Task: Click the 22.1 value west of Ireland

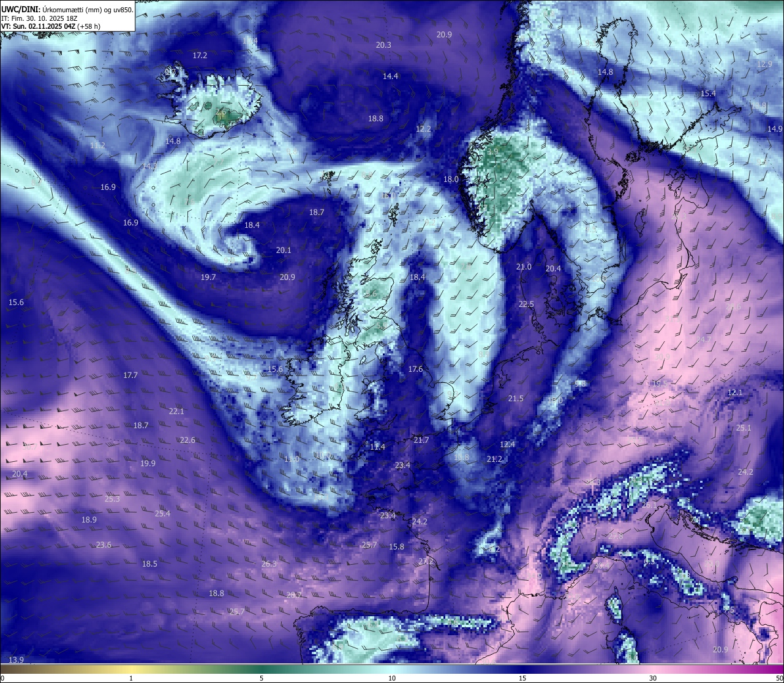Action: 176,411
